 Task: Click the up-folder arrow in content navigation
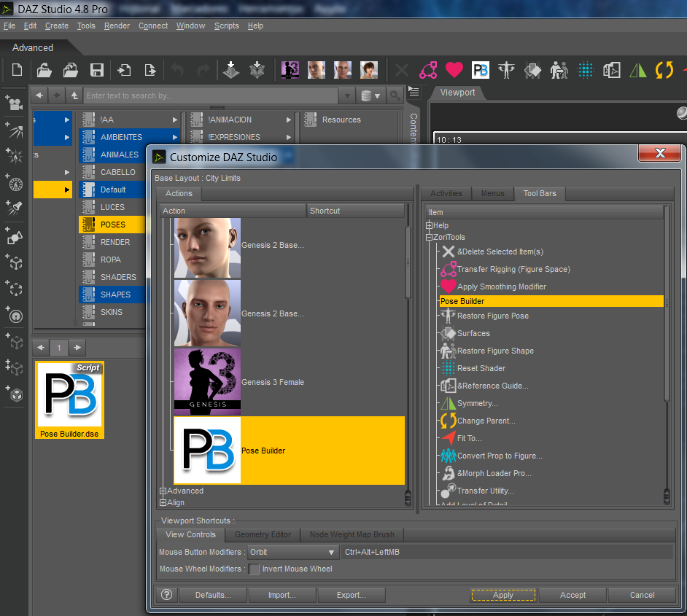74,95
